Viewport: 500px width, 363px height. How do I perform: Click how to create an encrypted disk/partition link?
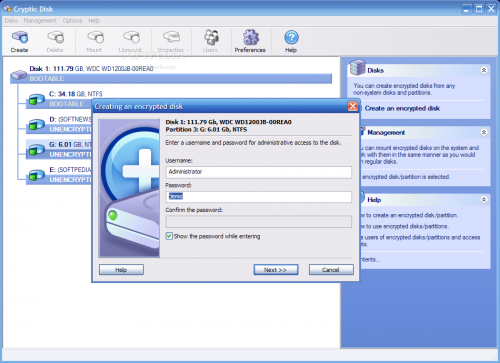pyautogui.click(x=410, y=215)
